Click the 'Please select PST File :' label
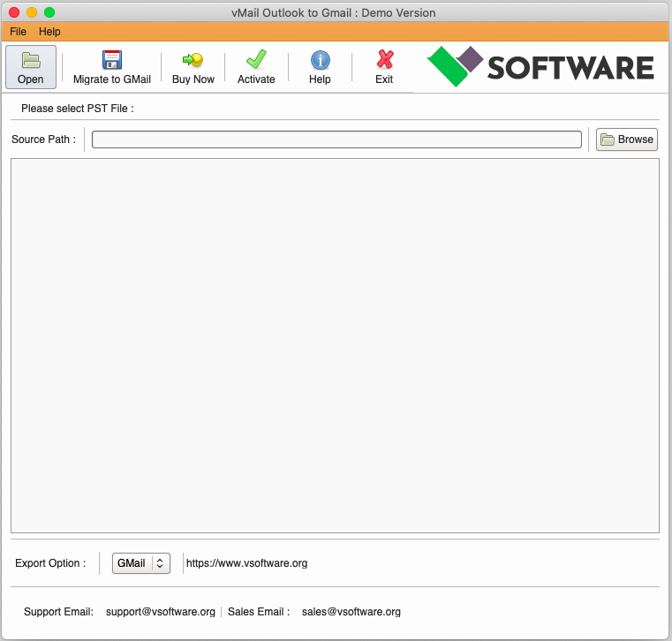Image resolution: width=672 pixels, height=641 pixels. pyautogui.click(x=78, y=109)
